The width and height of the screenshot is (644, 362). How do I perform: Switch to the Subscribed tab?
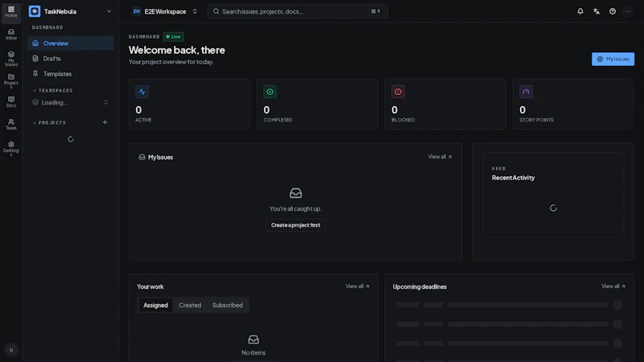point(227,305)
